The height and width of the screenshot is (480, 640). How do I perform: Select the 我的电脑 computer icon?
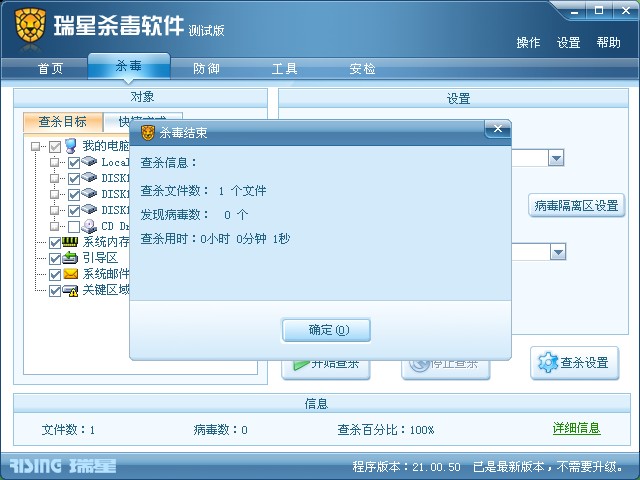71,146
